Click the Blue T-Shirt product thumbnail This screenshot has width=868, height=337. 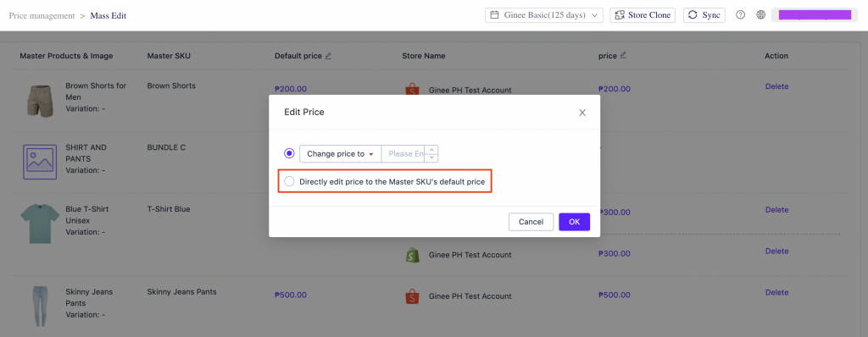(40, 224)
